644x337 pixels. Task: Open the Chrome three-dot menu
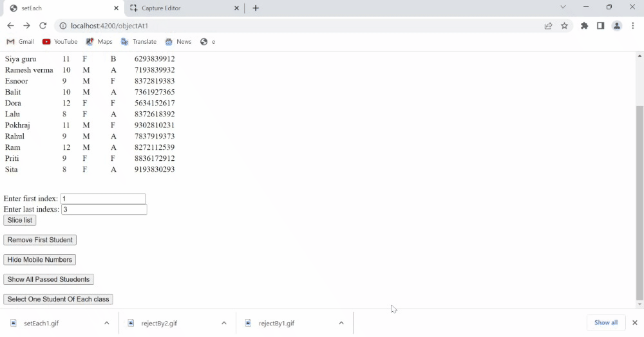coord(634,26)
